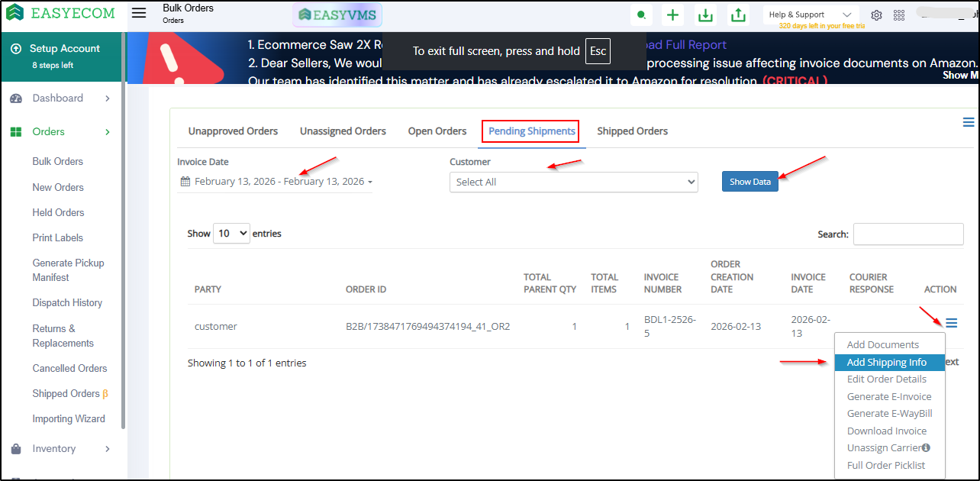Open the Invoice Date range picker
Image resolution: width=980 pixels, height=481 pixels.
coord(276,182)
